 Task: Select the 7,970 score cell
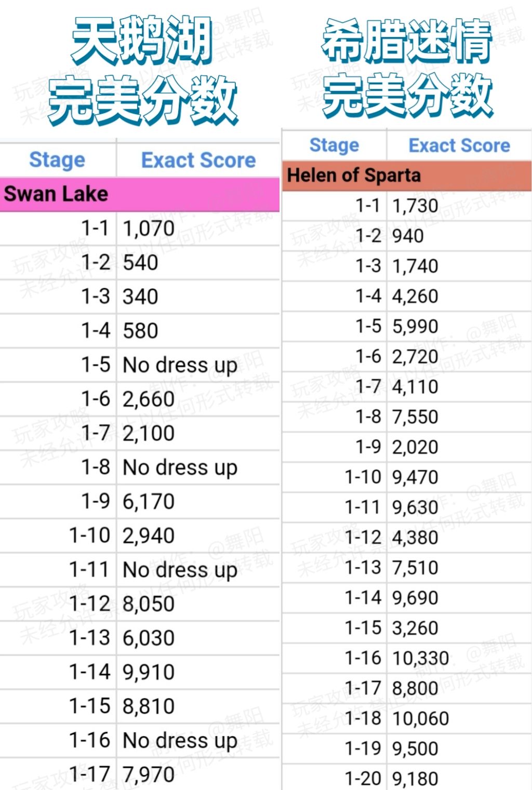[x=149, y=774]
